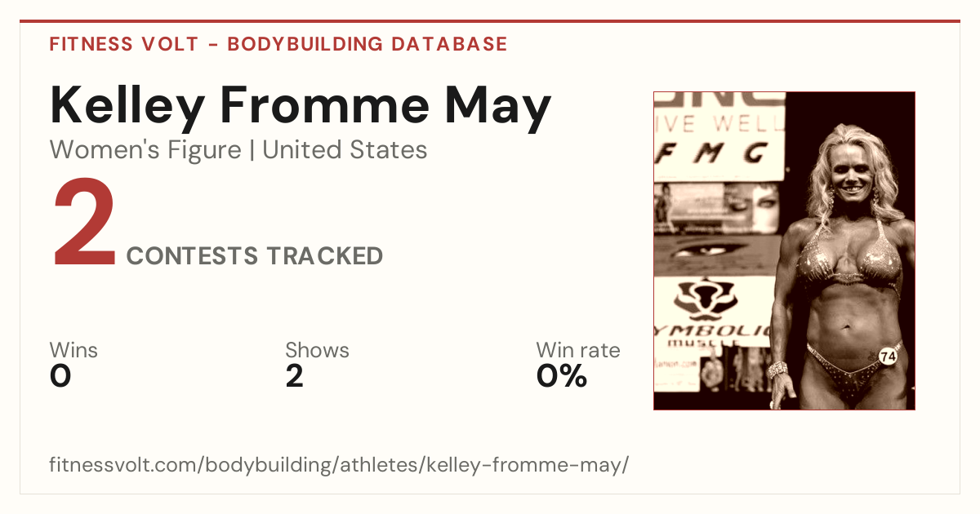
Task: Click the Wins value 0
Action: click(x=60, y=376)
